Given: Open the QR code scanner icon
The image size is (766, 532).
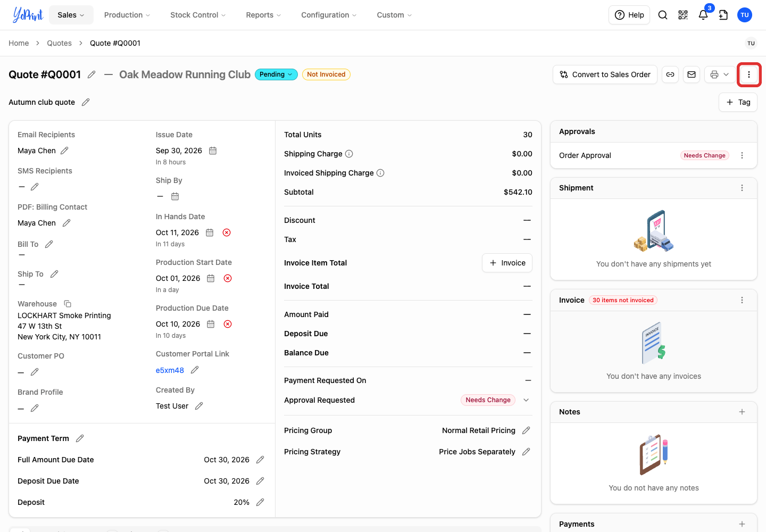Looking at the screenshot, I should pyautogui.click(x=683, y=15).
